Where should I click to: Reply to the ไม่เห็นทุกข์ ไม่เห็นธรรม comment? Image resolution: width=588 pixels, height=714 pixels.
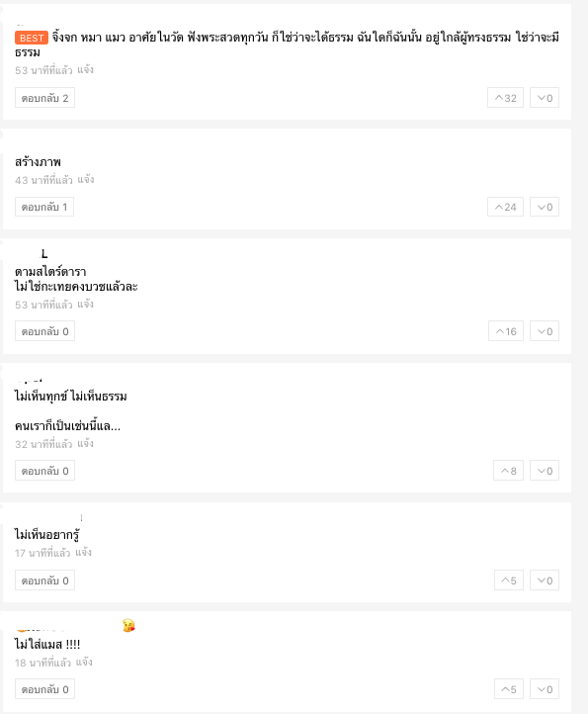point(44,471)
